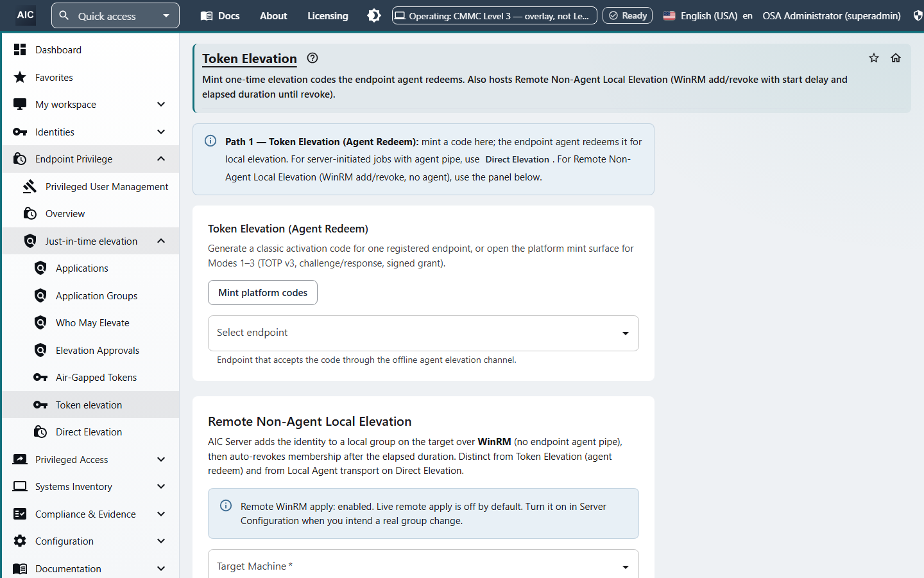Open OSA Administrator user menu
This screenshot has height=578, width=924.
(832, 15)
